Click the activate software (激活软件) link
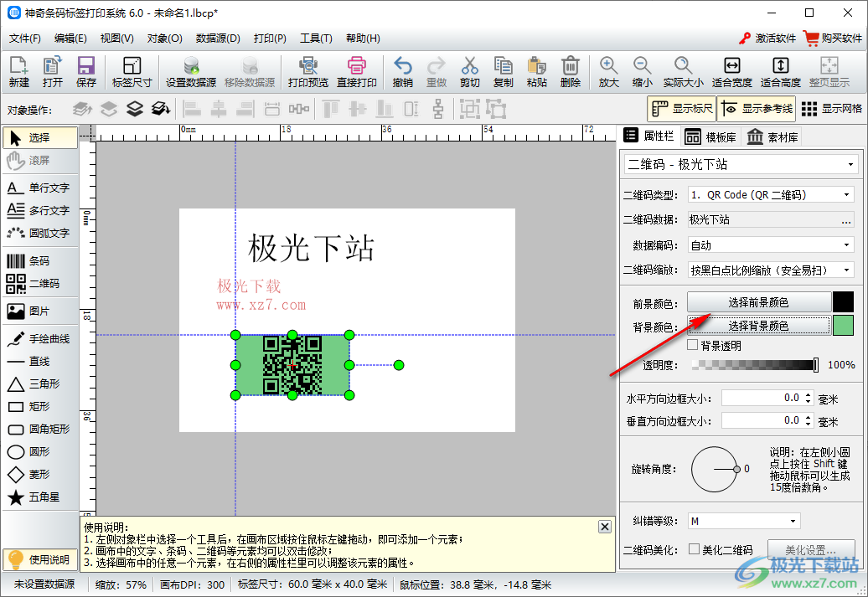Screen dimensions: 868x597 click(x=767, y=39)
